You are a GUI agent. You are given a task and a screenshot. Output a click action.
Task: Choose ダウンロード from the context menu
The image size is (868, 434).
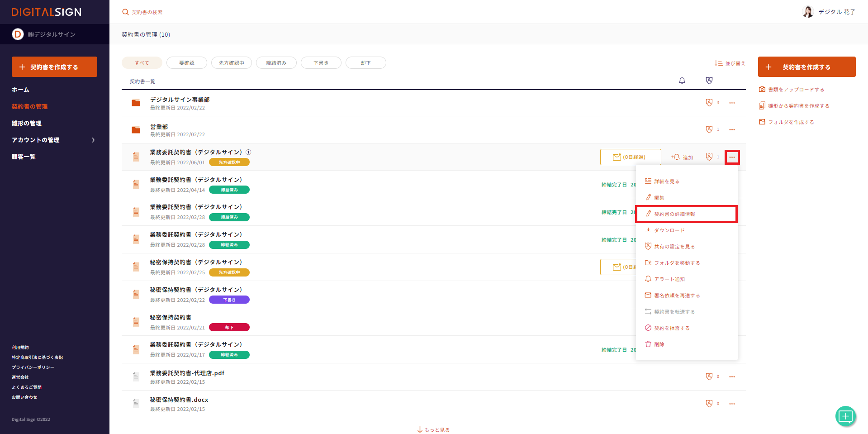(669, 230)
